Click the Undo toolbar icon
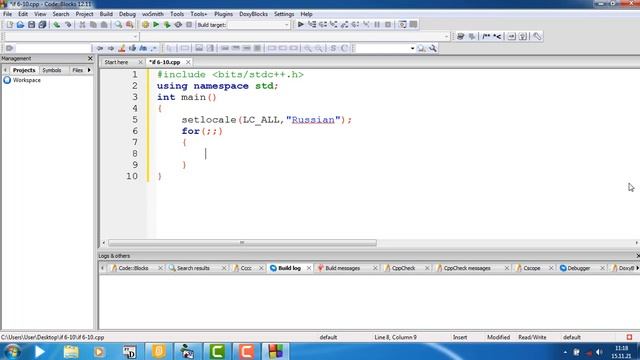The image size is (640, 360). coord(57,25)
